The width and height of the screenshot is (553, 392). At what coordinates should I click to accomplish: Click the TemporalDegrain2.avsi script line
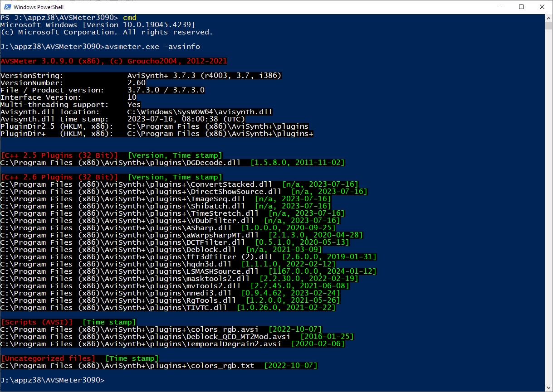[173, 344]
